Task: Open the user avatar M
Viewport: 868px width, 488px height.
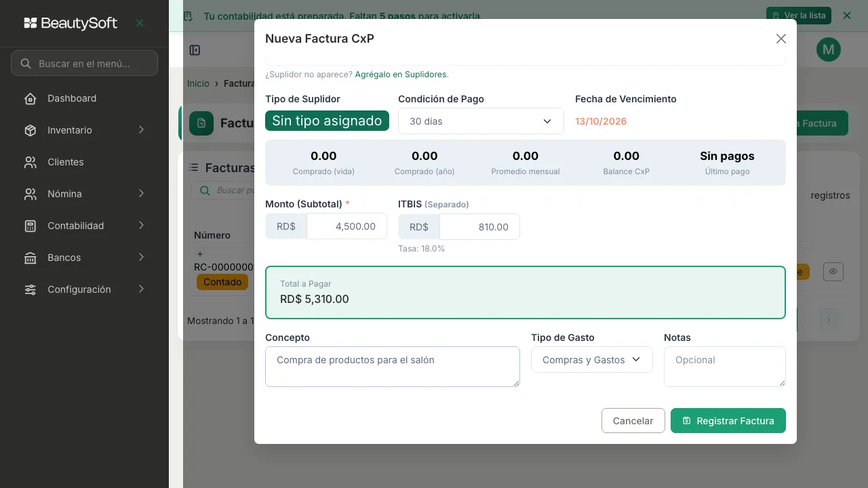Action: tap(829, 49)
